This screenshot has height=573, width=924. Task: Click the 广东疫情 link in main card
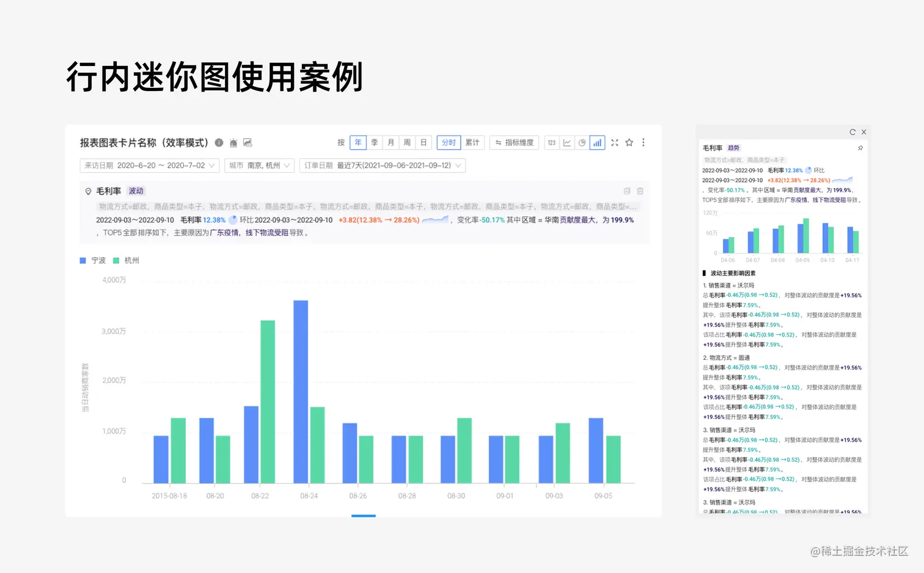coord(224,233)
